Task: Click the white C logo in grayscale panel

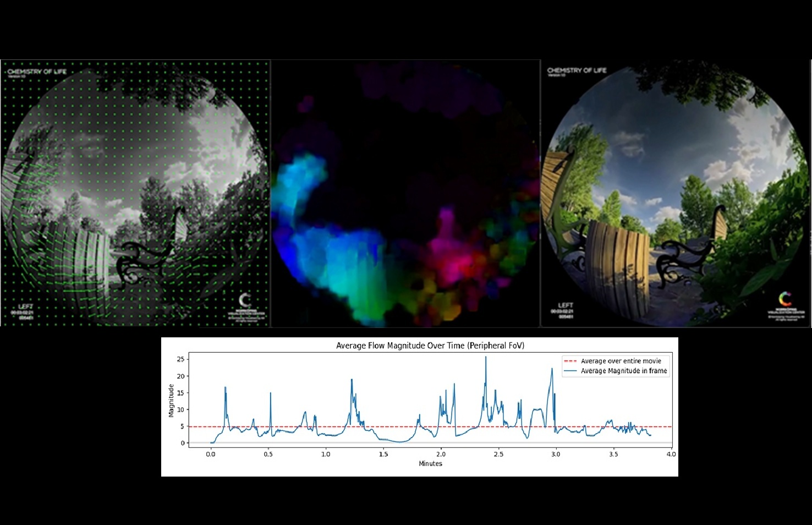Action: coord(245,300)
